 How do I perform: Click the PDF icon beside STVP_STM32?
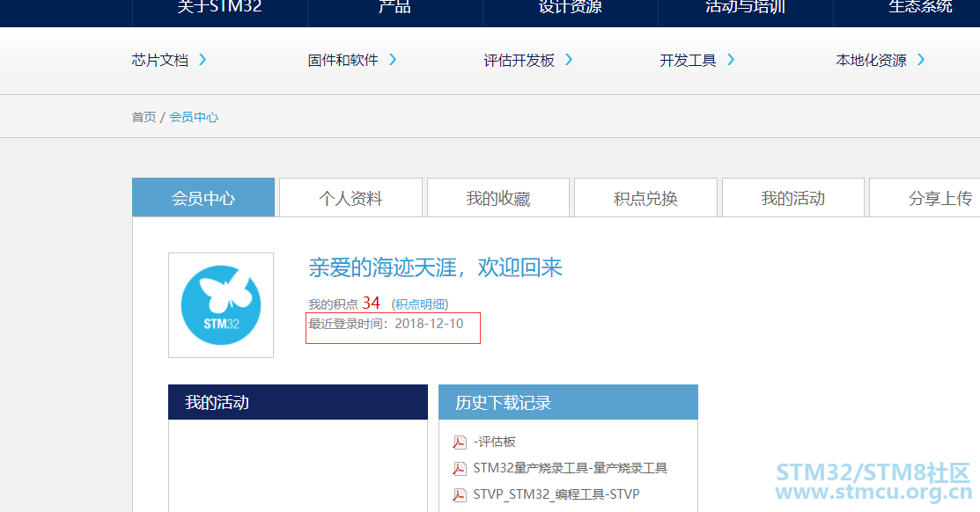click(460, 495)
